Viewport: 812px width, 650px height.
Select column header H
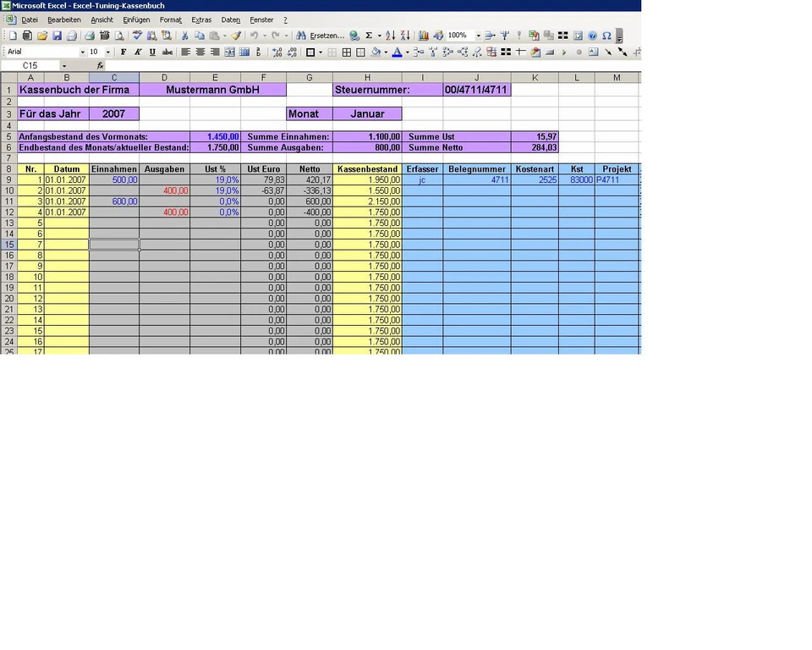pos(367,77)
